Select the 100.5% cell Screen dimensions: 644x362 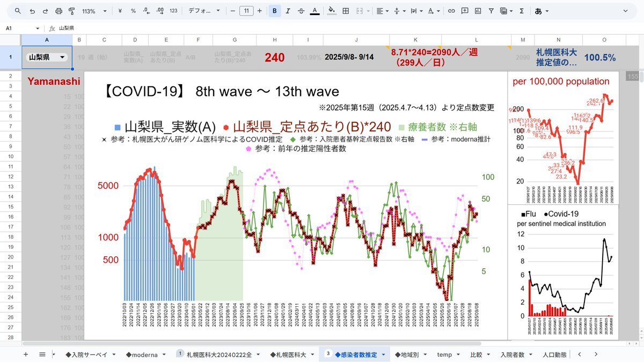click(599, 57)
